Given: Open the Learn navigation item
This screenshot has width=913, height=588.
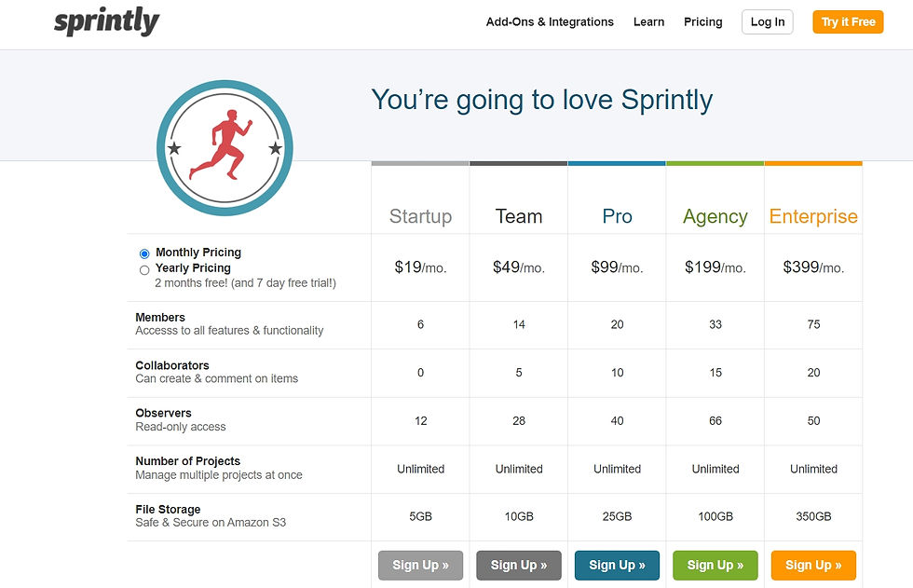Looking at the screenshot, I should click(648, 22).
